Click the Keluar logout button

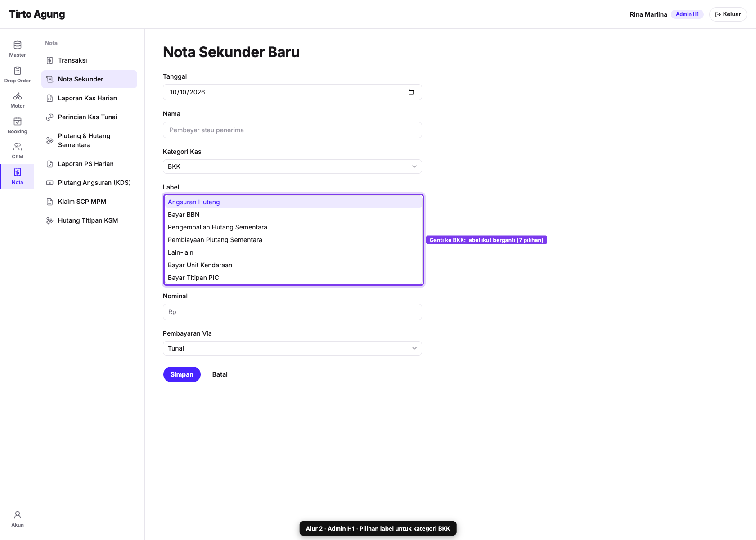click(728, 14)
